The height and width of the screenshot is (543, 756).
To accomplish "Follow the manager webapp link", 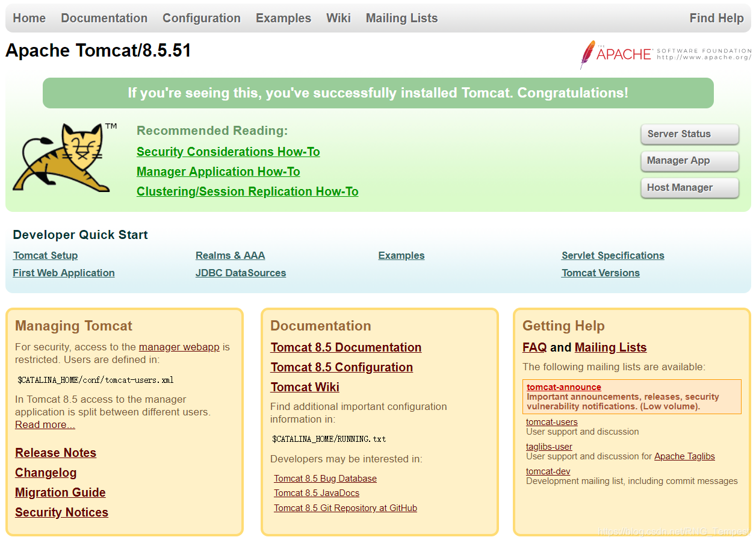I will (x=179, y=347).
